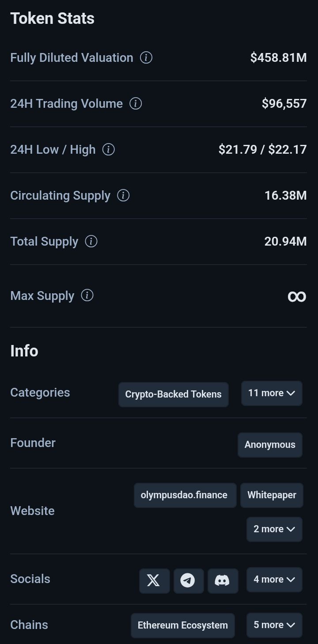Click the infinity Max Supply value
Screen dimensions: 318x644
pyautogui.click(x=297, y=296)
